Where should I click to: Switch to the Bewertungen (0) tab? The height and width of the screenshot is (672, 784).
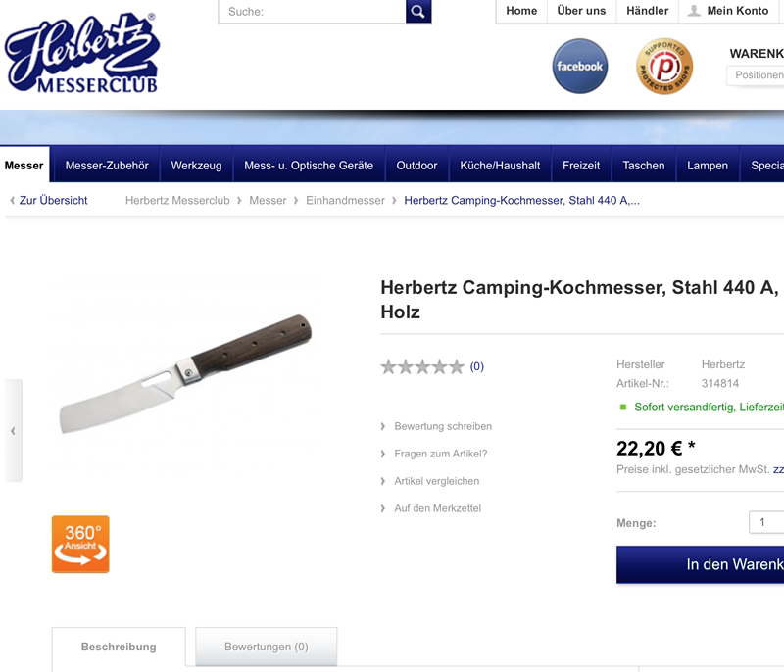click(x=266, y=647)
